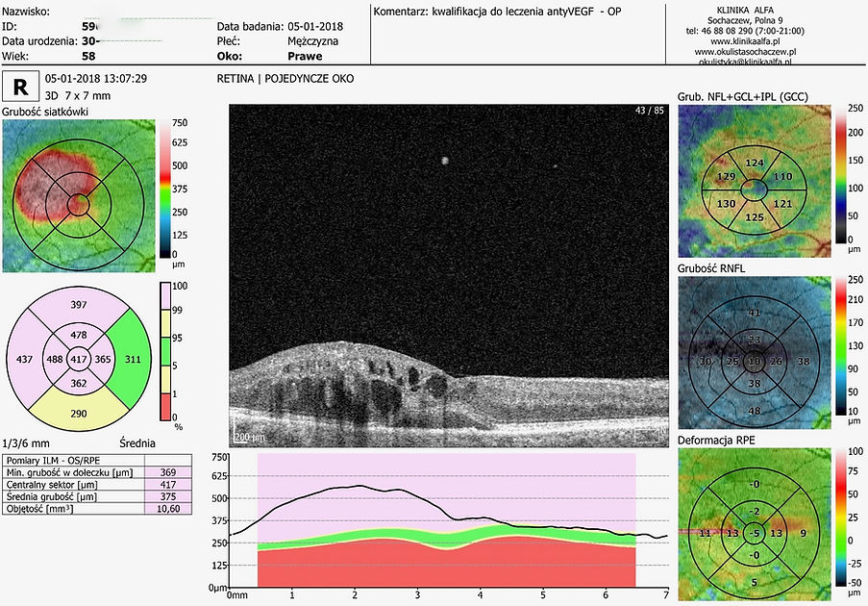Click GCC sector value 124
This screenshot has height=606, width=868.
pos(754,163)
